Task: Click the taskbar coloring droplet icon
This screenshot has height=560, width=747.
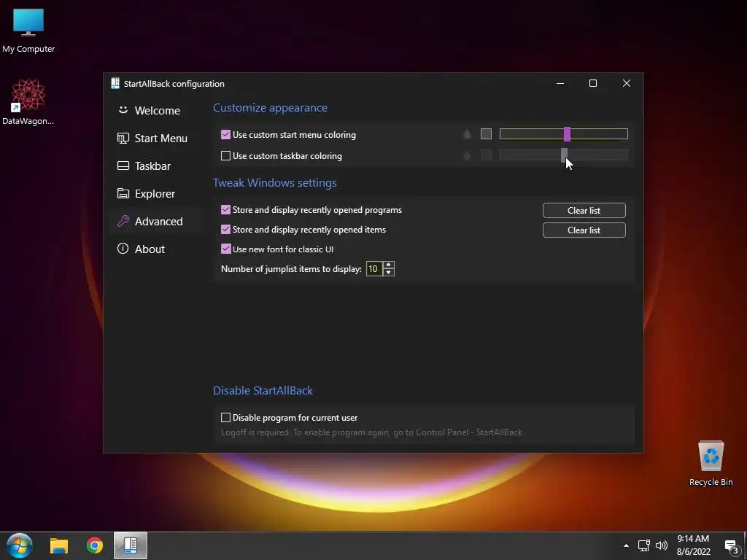Action: point(468,155)
